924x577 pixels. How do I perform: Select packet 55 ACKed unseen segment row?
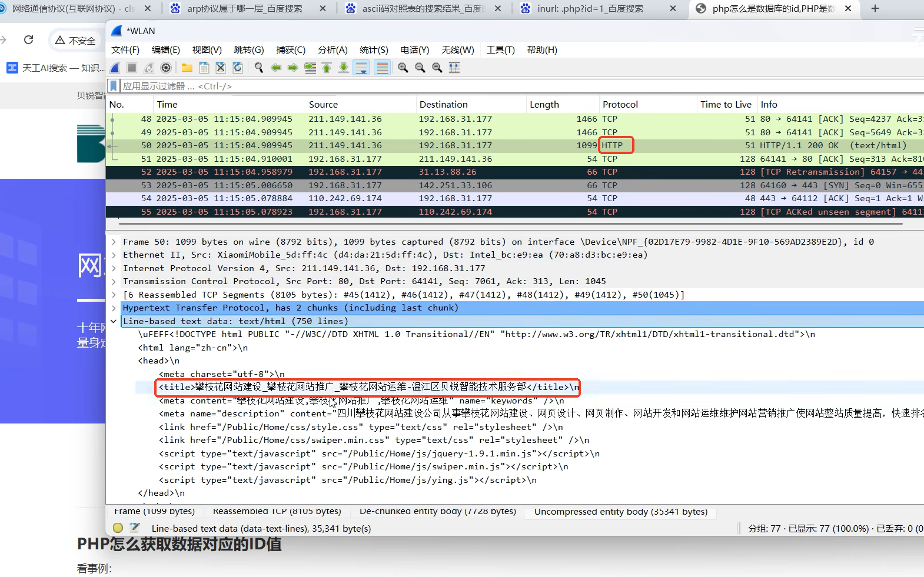click(x=515, y=212)
